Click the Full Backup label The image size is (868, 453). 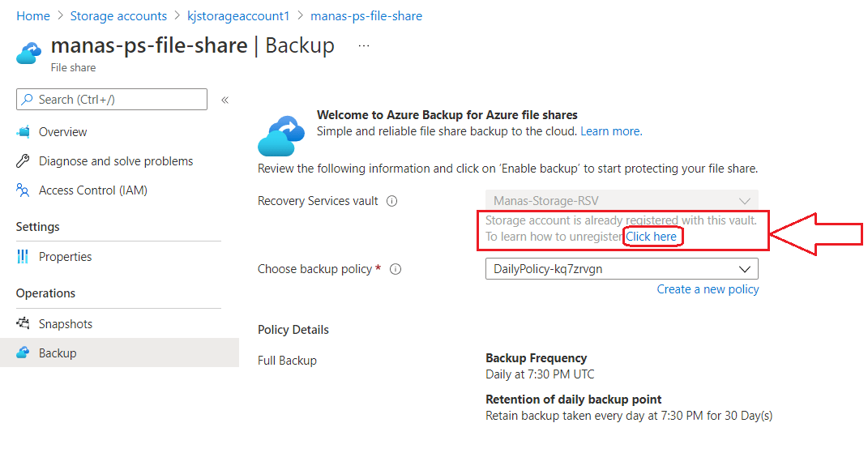click(x=287, y=361)
